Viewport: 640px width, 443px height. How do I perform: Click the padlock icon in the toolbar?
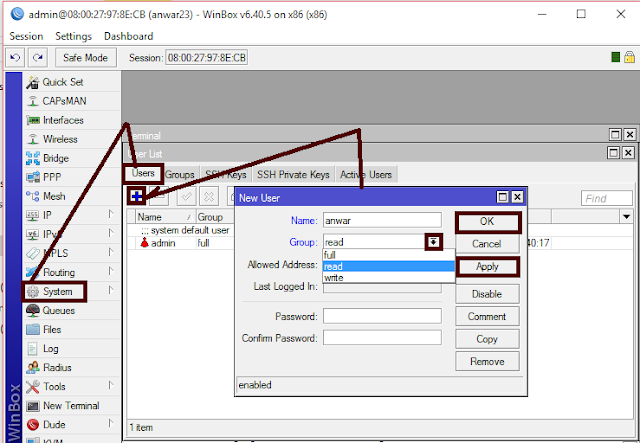629,57
